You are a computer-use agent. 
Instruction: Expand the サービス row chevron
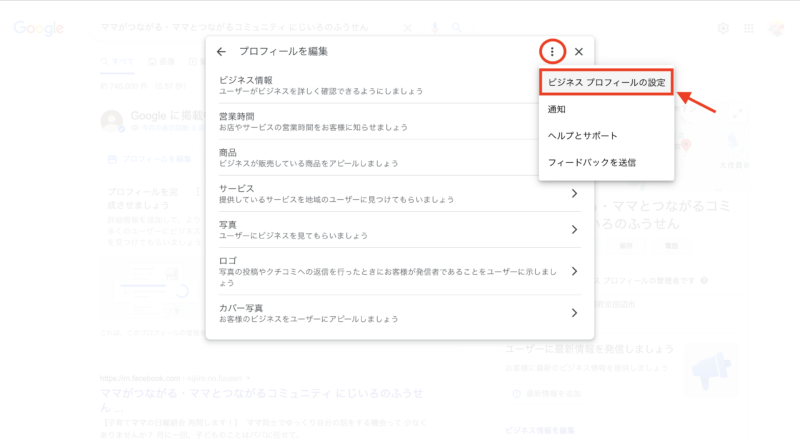pos(574,193)
